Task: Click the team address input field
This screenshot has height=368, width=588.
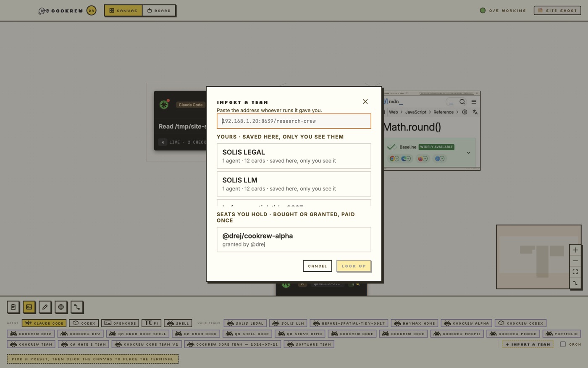Action: [x=294, y=121]
